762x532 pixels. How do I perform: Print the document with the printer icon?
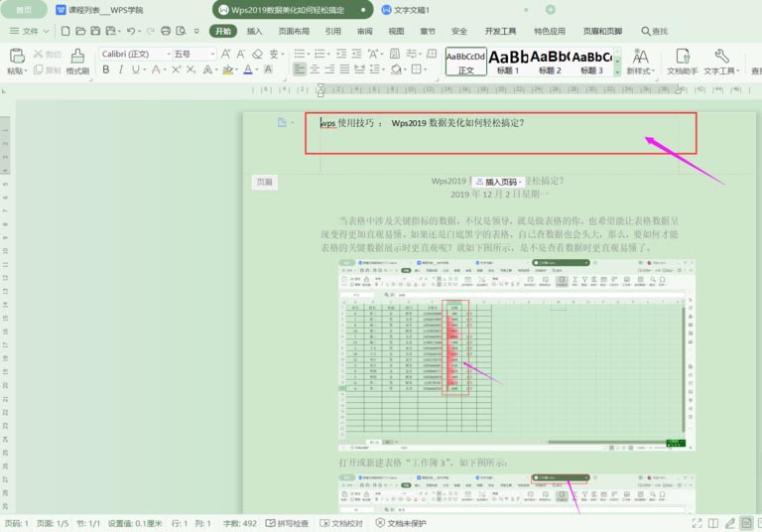tap(166, 31)
